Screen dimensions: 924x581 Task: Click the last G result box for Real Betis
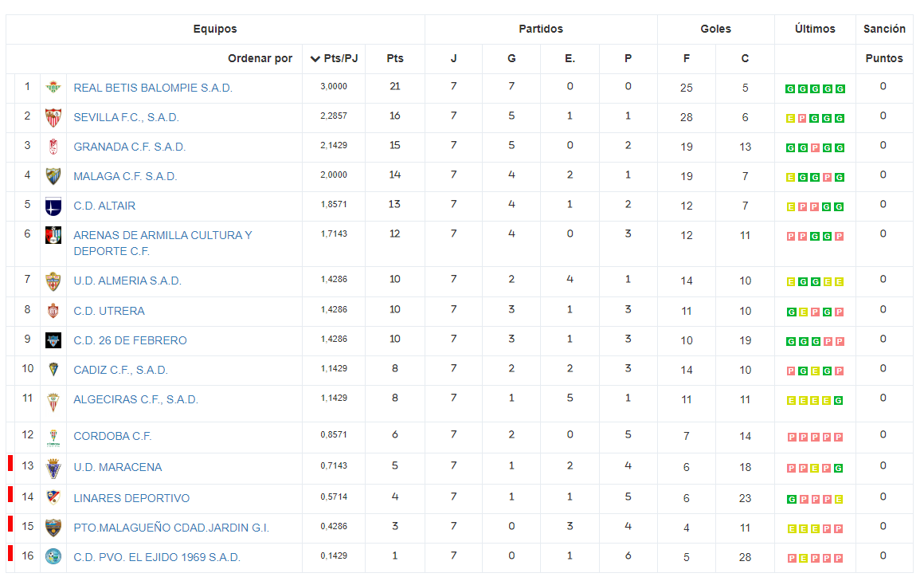840,89
